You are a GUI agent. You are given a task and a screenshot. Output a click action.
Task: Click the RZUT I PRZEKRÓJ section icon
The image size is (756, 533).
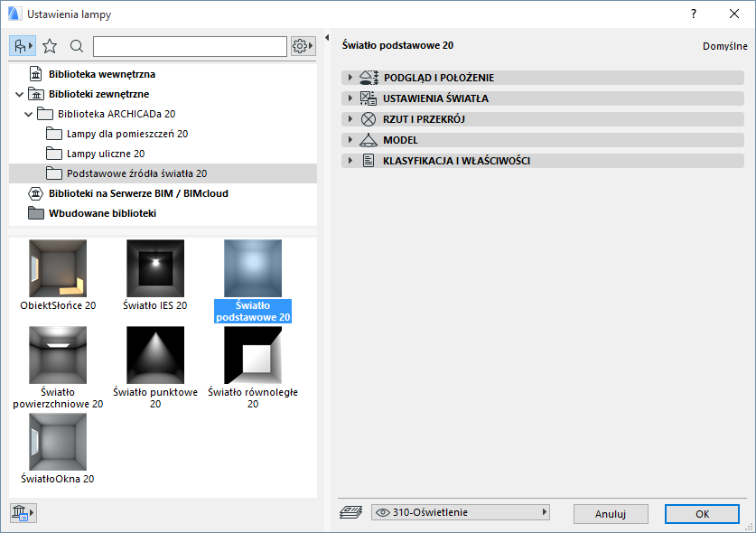(x=369, y=118)
